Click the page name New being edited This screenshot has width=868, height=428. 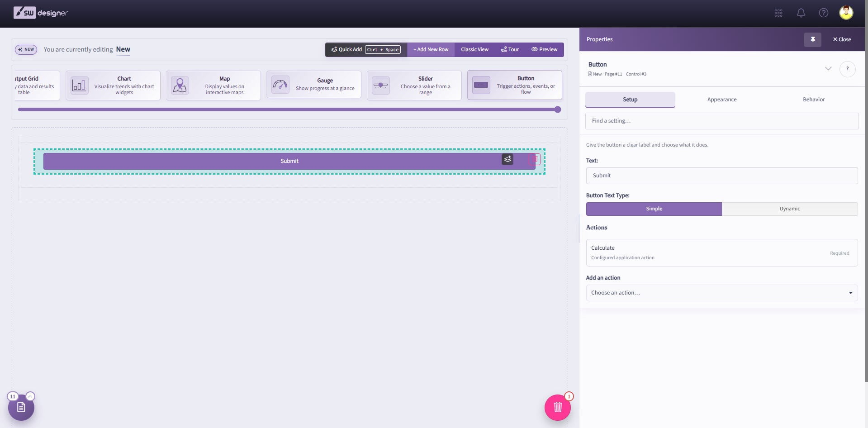point(123,50)
